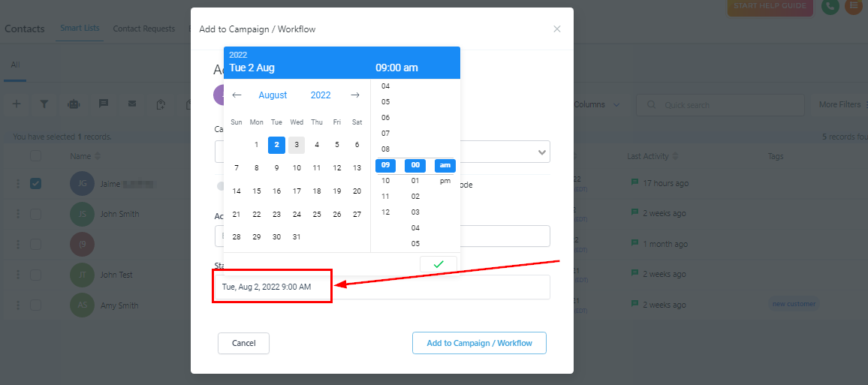Click the send email envelope icon
868x385 pixels.
[132, 104]
